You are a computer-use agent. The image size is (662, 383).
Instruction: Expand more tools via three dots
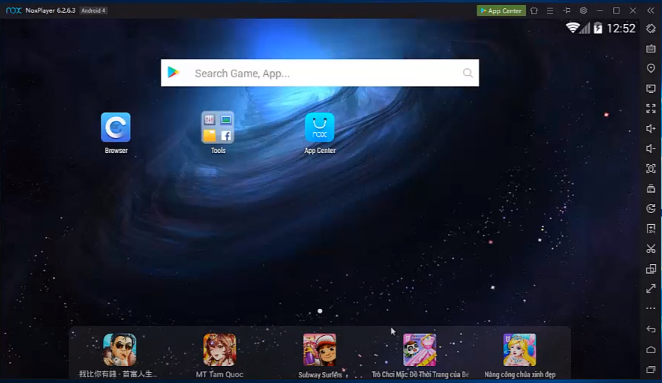[x=651, y=309]
